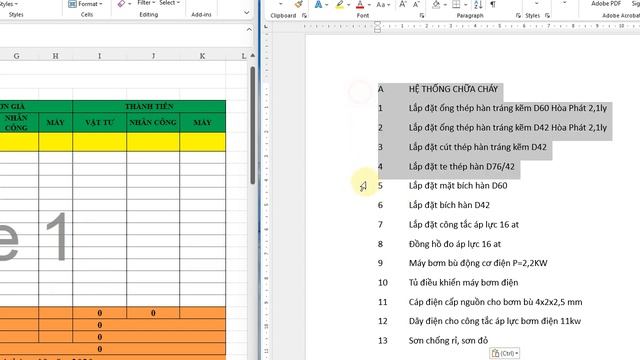640x360 pixels.
Task: Select Excel column G header
Action: click(x=16, y=56)
